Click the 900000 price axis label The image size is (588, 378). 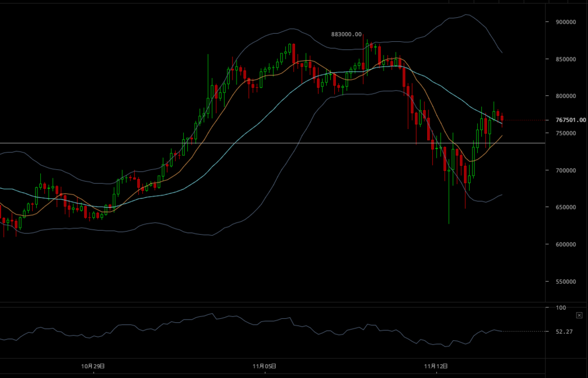pyautogui.click(x=566, y=22)
